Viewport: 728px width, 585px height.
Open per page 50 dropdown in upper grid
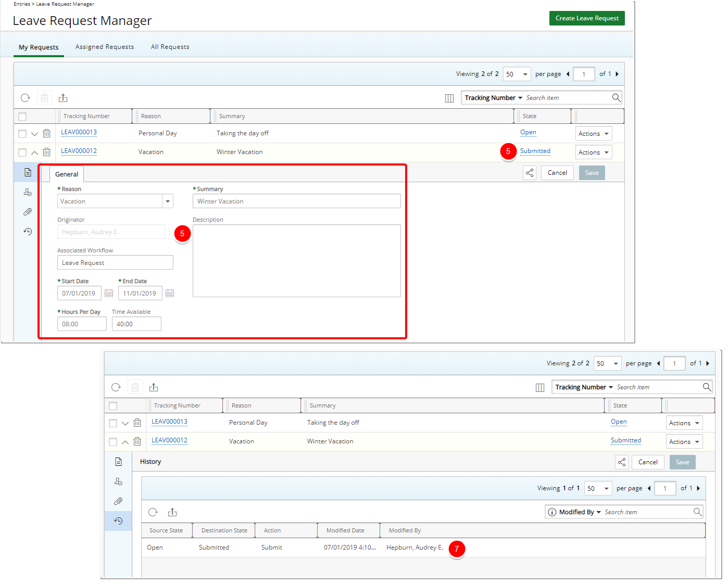point(517,74)
